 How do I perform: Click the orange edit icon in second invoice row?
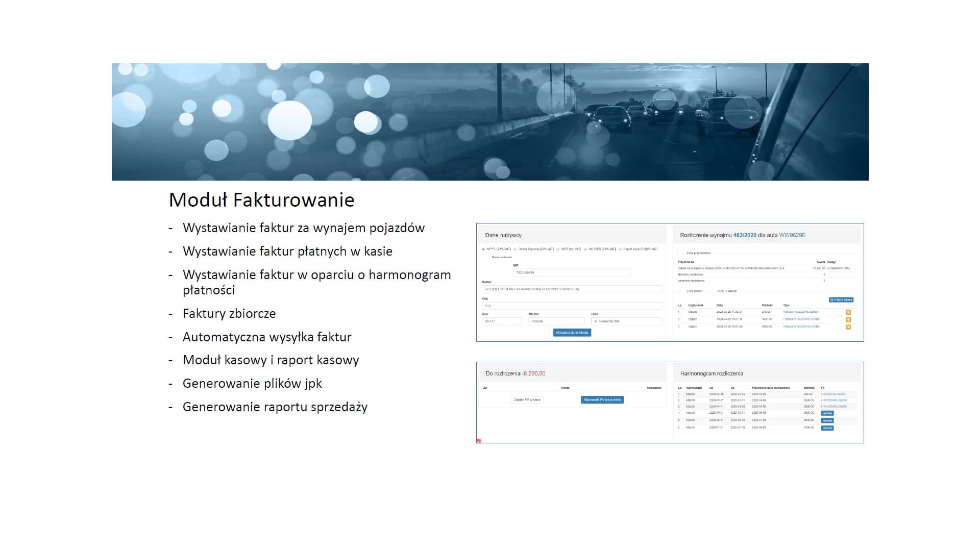coord(848,320)
